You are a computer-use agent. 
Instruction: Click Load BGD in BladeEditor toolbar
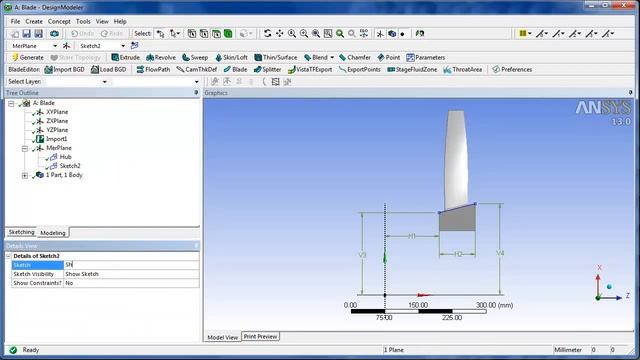109,69
